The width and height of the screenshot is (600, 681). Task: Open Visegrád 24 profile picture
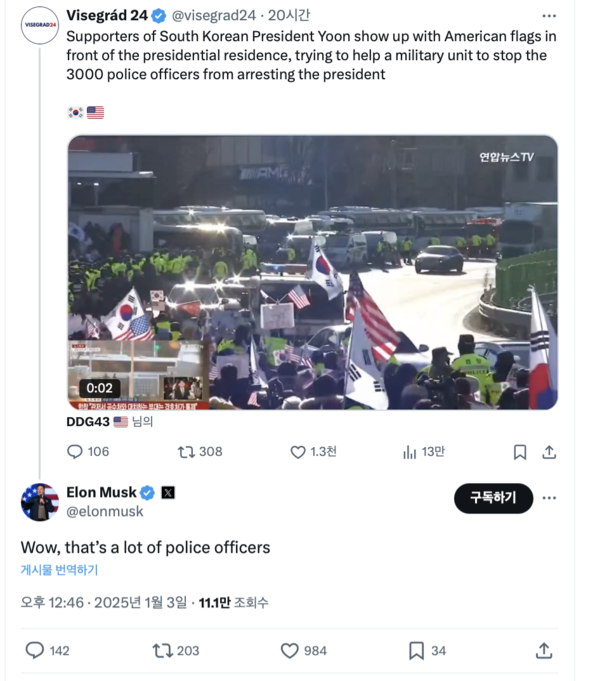[40, 24]
